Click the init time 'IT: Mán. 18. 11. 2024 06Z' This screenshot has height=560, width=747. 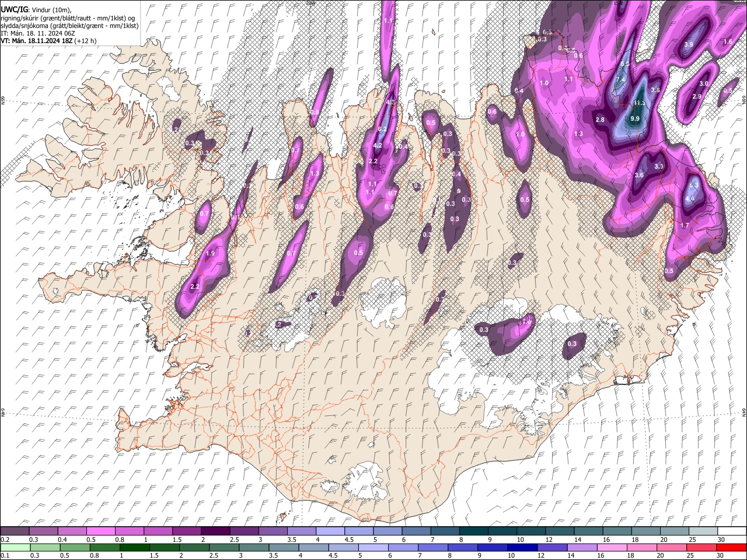[x=37, y=33]
